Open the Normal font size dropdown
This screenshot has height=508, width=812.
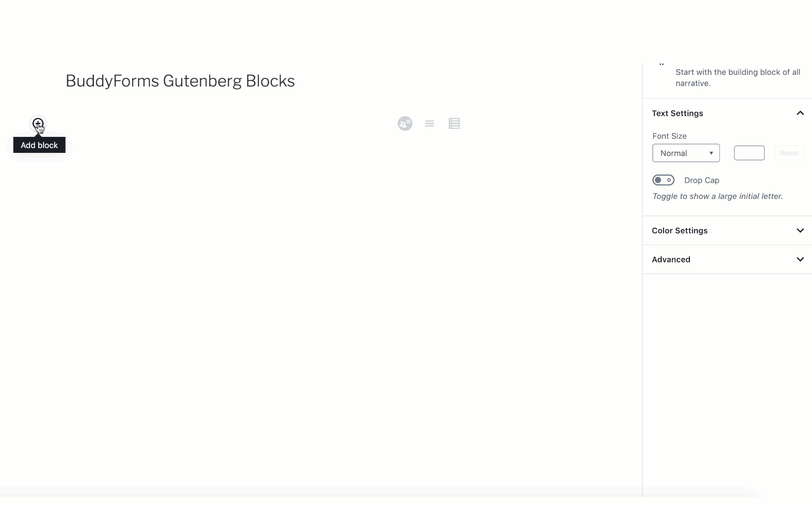[x=686, y=153]
